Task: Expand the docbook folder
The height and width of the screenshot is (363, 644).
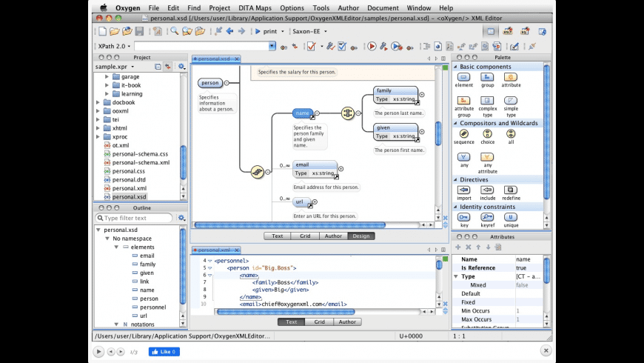Action: point(98,103)
